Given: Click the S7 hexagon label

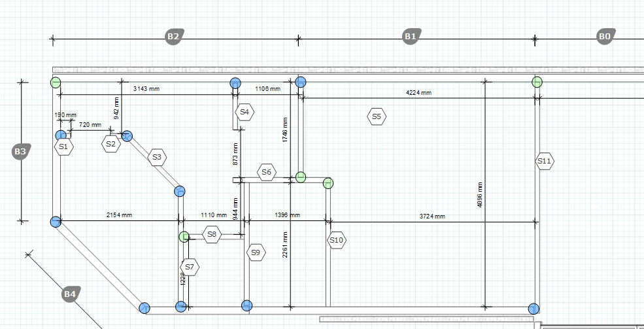Looking at the screenshot, I should coord(190,266).
